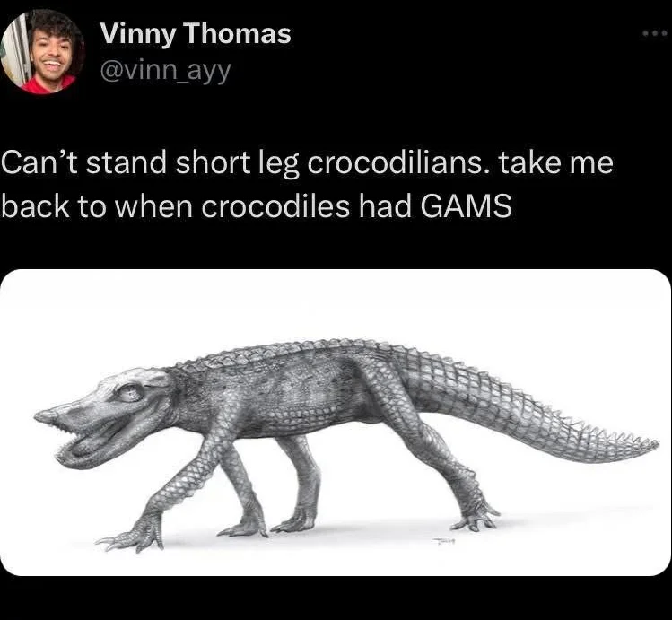Click the Vinny Thomas display name
This screenshot has width=672, height=620.
coord(195,34)
